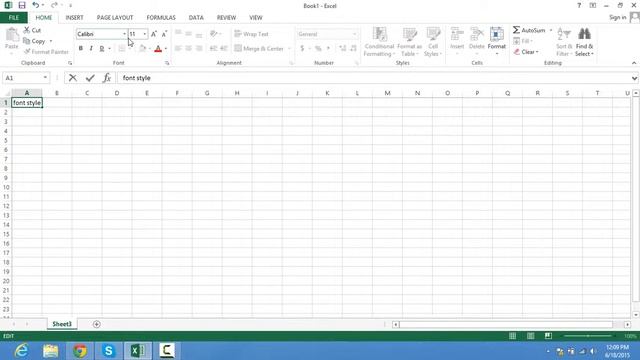Click the AutoSum sigma icon
This screenshot has width=640, height=360.
point(517,30)
